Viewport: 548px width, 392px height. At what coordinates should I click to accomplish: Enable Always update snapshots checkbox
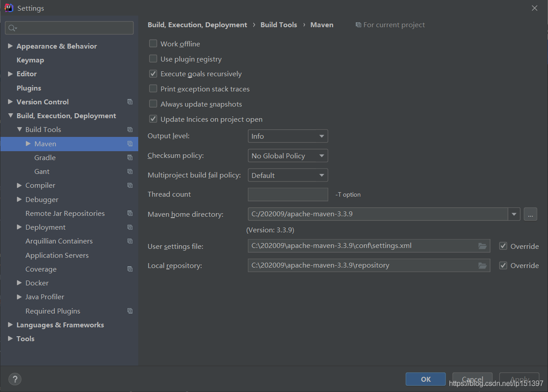coord(153,103)
